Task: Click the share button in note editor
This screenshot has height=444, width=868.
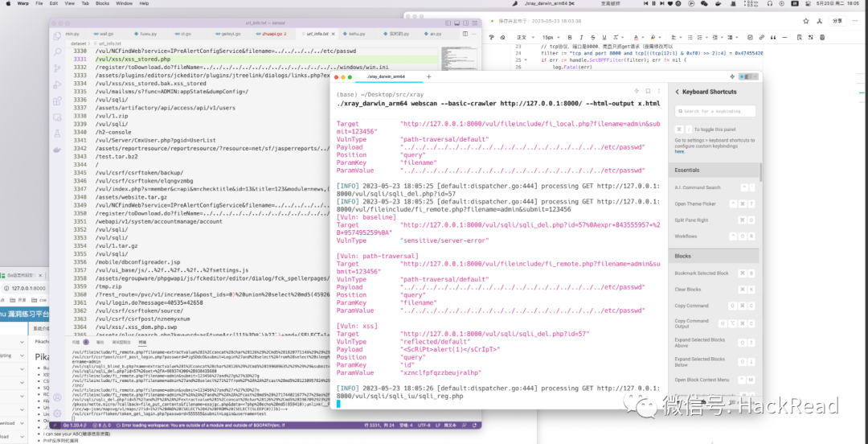Action: 837,21
